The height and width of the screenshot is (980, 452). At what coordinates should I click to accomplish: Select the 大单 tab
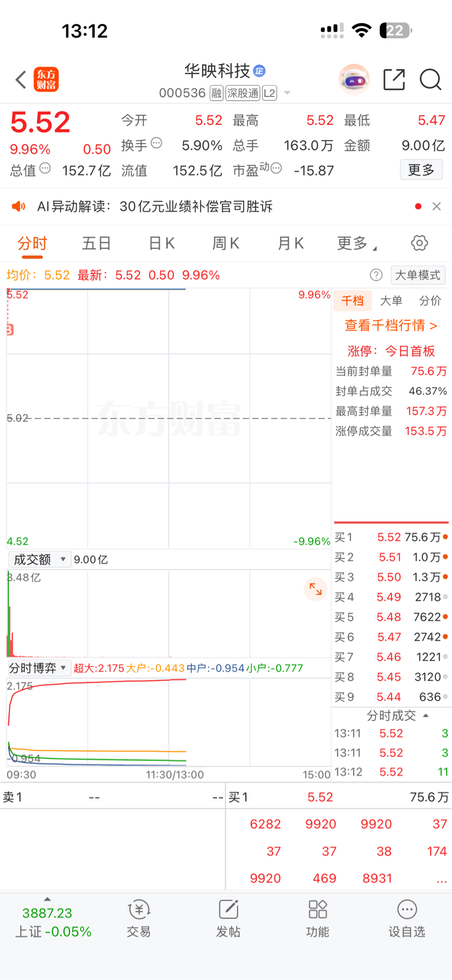click(391, 301)
